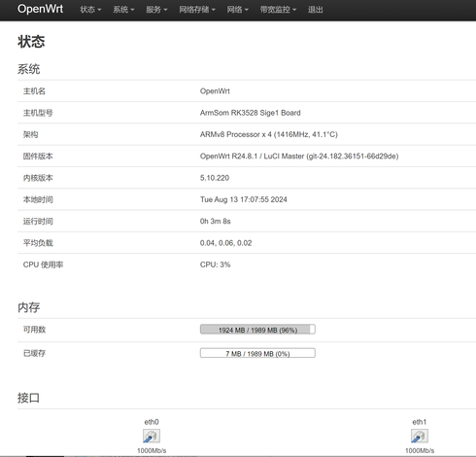Click the CPU: 3% usage value
Screen dimensions: 476x457
(x=215, y=264)
